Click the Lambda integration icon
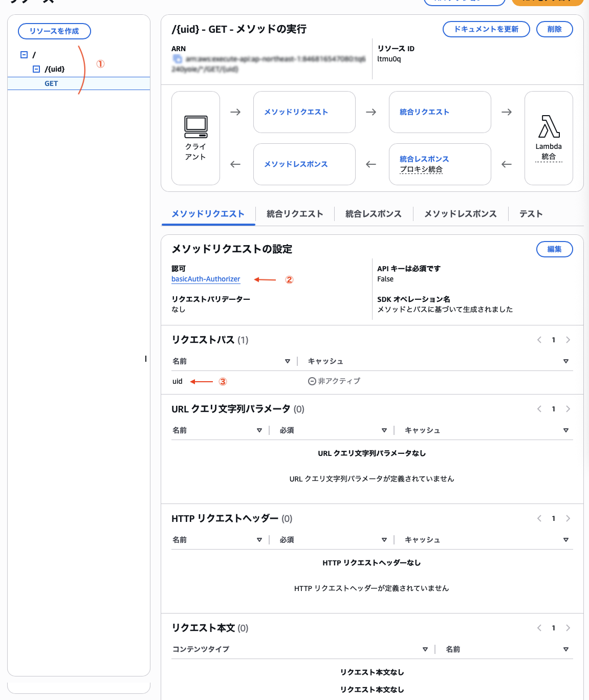The width and height of the screenshot is (589, 700). click(549, 127)
